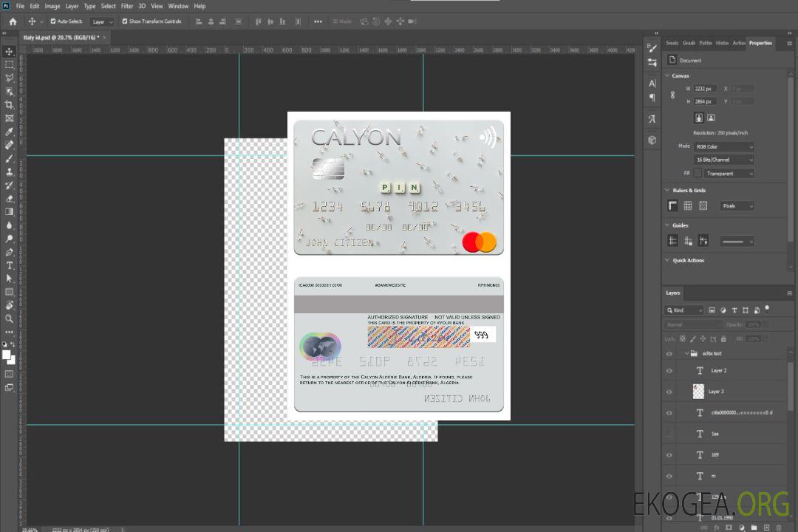The width and height of the screenshot is (798, 532).
Task: Filter layers by type layers icon
Action: click(x=734, y=310)
